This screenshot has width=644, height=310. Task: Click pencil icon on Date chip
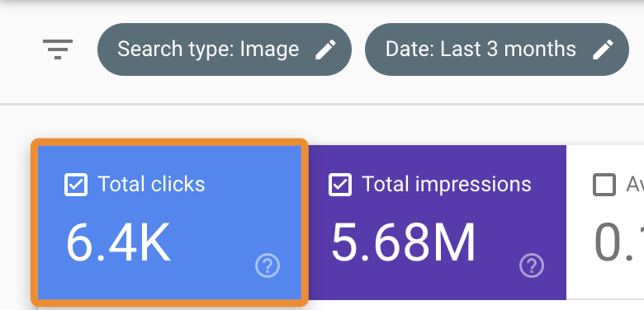tap(604, 49)
